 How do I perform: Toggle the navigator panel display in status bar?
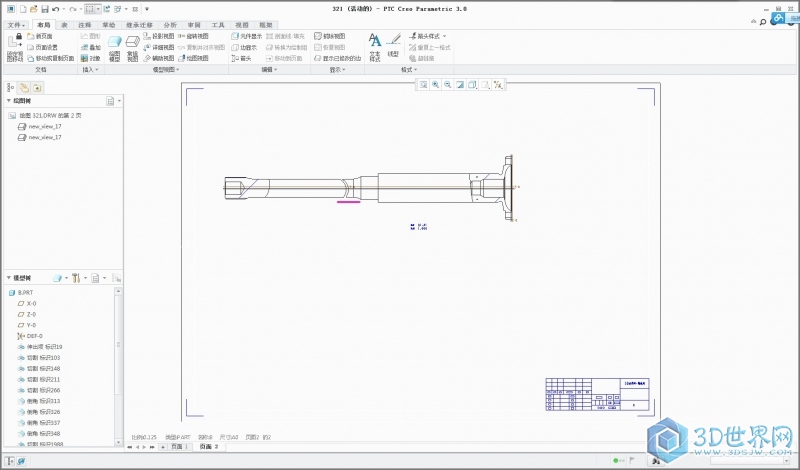click(x=10, y=461)
